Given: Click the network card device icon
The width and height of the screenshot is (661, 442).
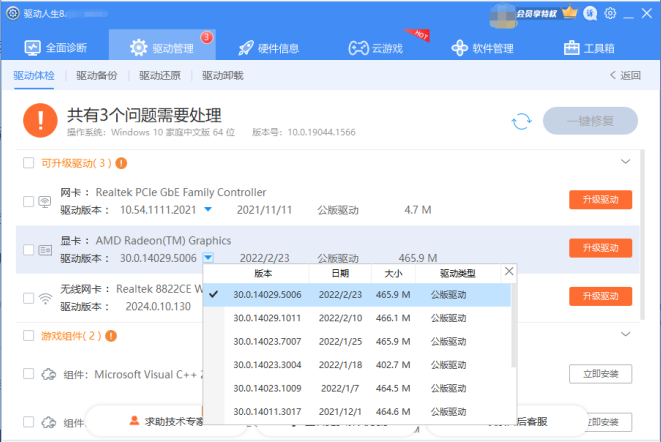Looking at the screenshot, I should click(45, 202).
